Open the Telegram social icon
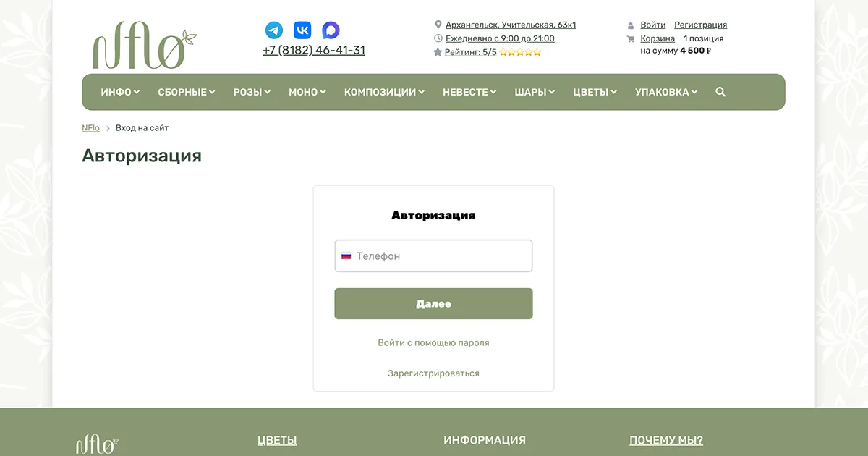This screenshot has height=456, width=868. tap(274, 30)
